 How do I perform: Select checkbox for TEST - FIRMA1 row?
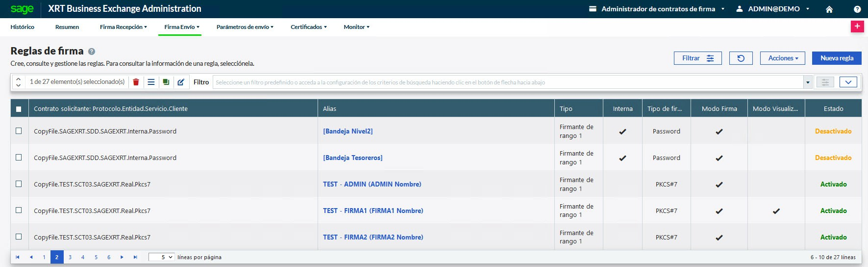click(x=19, y=211)
